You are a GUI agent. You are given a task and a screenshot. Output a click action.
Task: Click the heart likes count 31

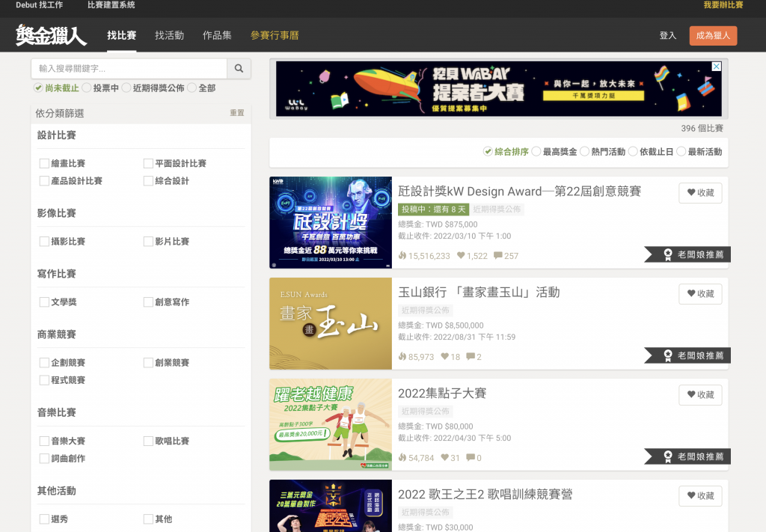450,458
